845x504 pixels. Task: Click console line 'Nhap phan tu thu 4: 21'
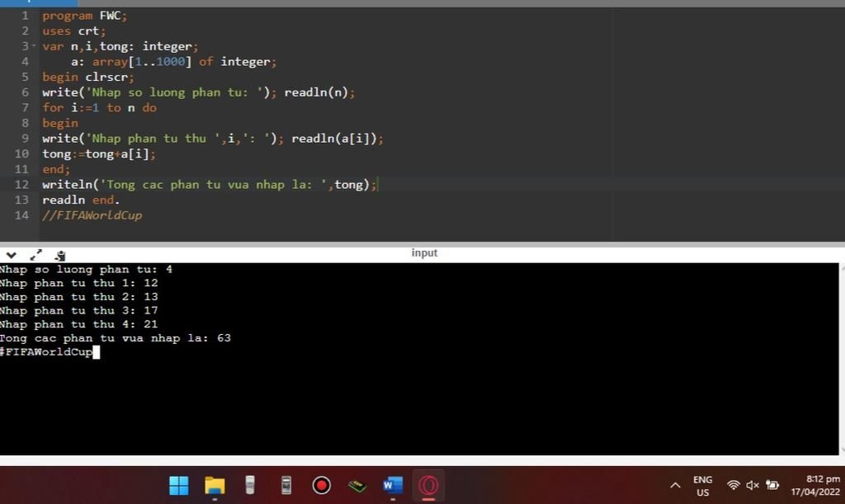(79, 324)
